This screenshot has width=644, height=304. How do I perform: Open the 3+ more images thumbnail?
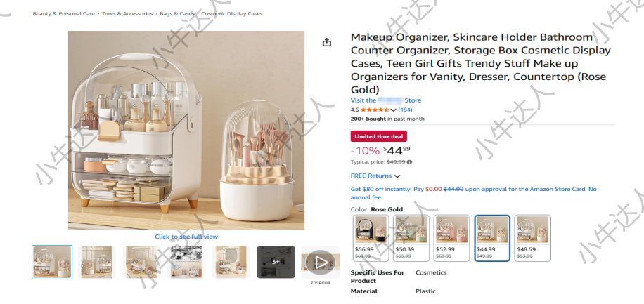276,262
